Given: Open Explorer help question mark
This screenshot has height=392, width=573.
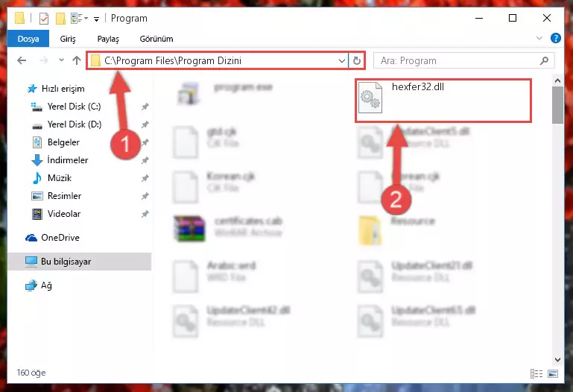Looking at the screenshot, I should click(555, 38).
